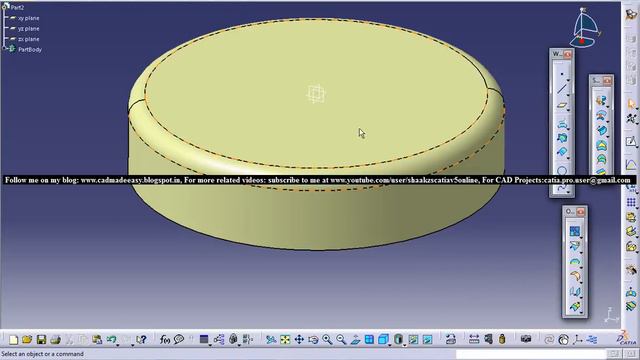Viewport: 640px width, 360px height.
Task: Select the Plane tool in Wireframe toolbar
Action: 562,105
